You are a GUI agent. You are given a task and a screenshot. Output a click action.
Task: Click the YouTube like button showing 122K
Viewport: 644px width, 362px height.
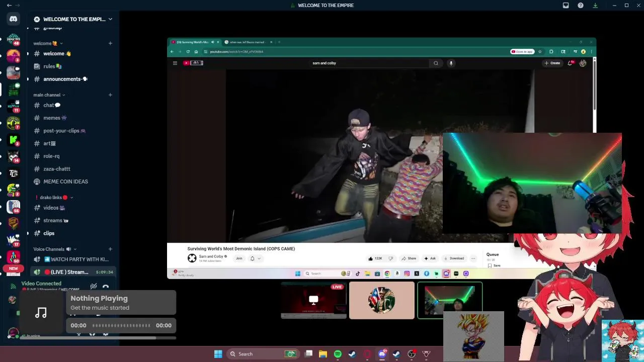(x=375, y=258)
